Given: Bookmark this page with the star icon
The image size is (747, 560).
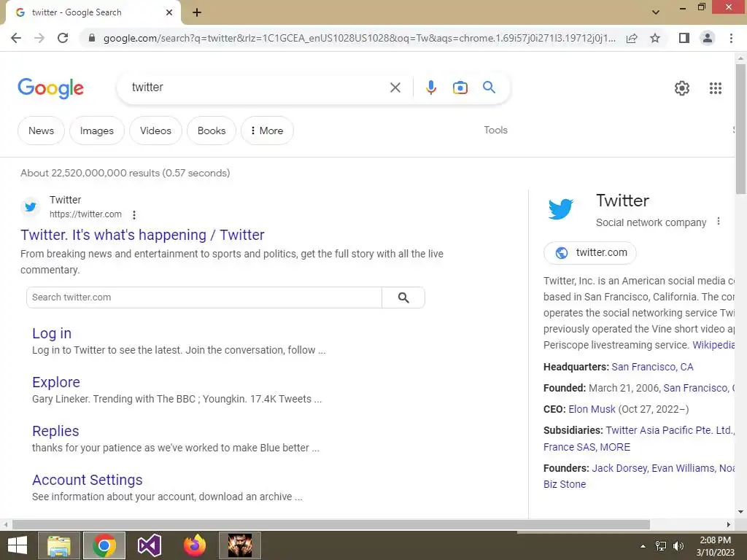Looking at the screenshot, I should [655, 38].
